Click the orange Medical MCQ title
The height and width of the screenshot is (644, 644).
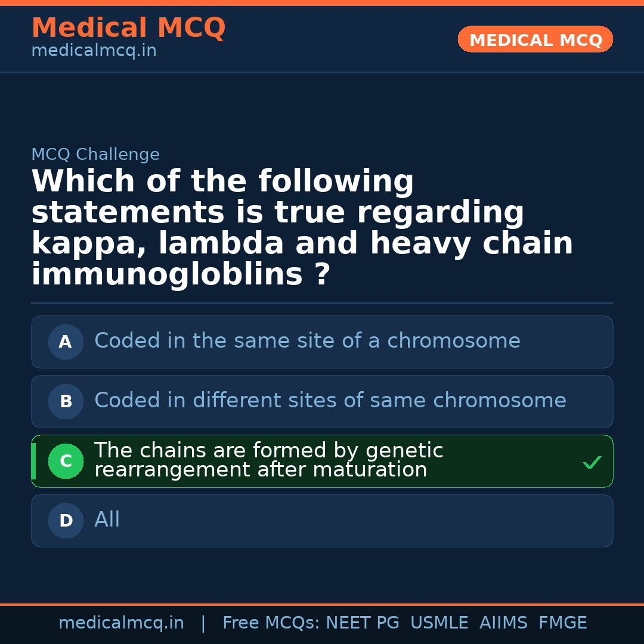pyautogui.click(x=128, y=28)
